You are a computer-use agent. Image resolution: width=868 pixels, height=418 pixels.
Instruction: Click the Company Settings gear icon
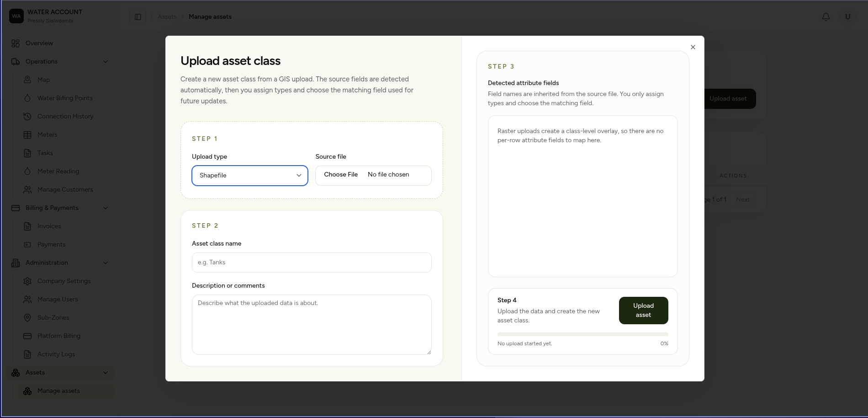coord(27,281)
